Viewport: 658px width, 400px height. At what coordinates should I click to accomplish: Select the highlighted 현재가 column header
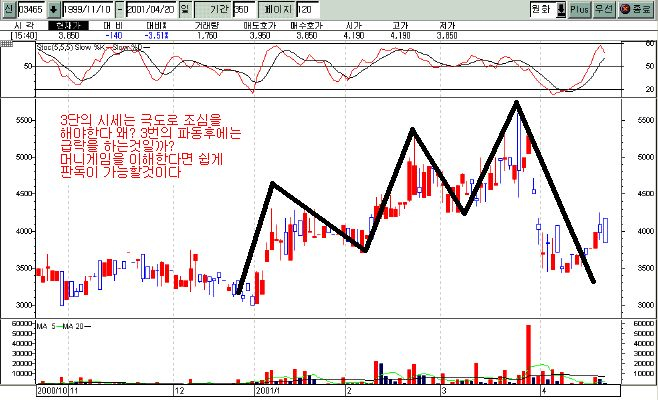point(68,24)
